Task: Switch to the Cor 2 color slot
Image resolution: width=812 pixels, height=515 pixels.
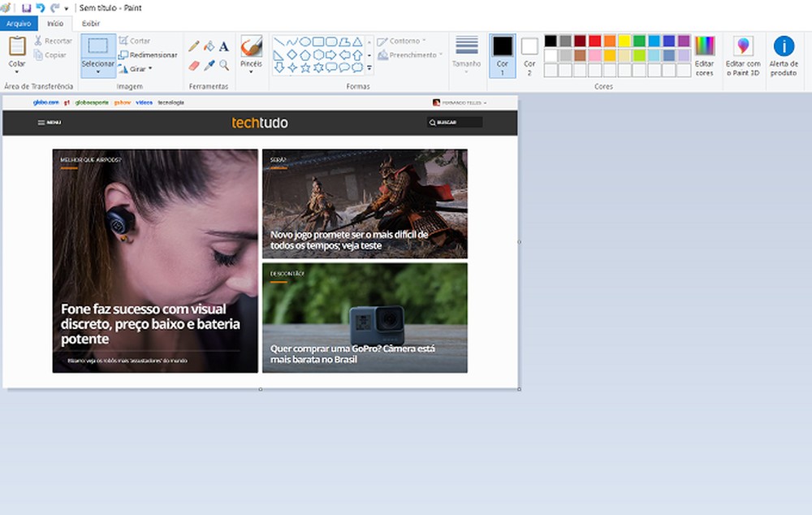Action: point(529,55)
